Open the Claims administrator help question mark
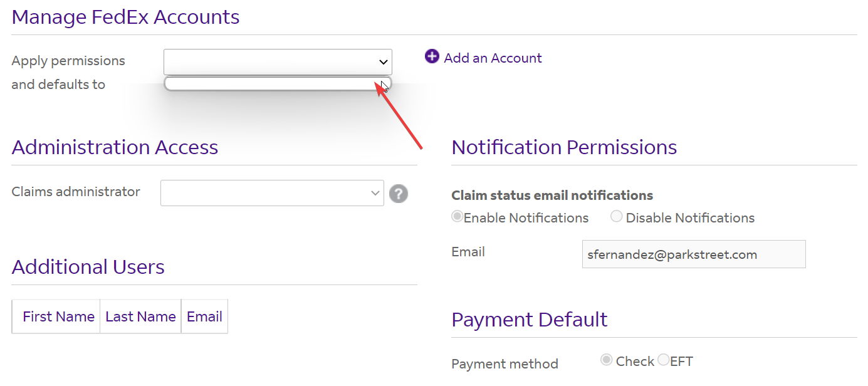The image size is (868, 386). [x=399, y=194]
